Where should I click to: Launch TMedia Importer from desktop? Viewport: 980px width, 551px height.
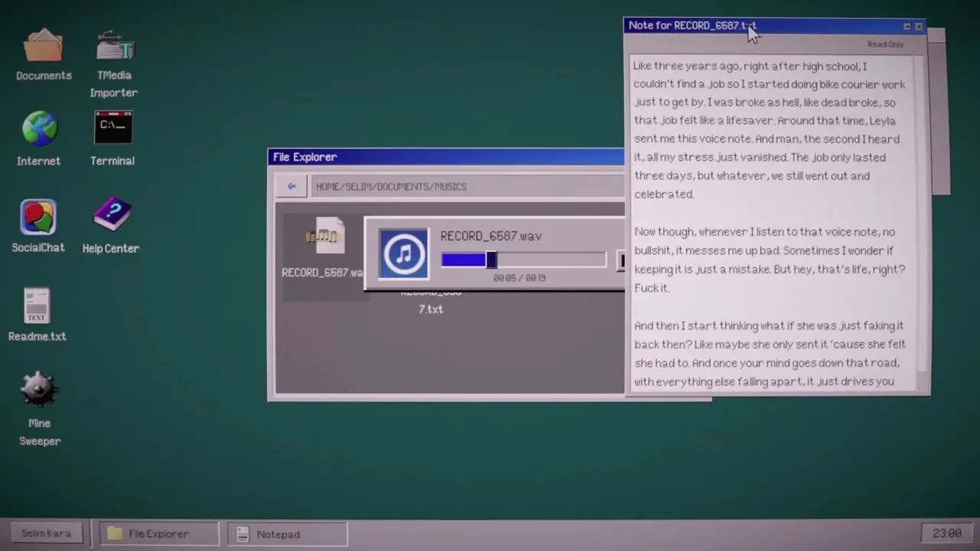[x=113, y=64]
